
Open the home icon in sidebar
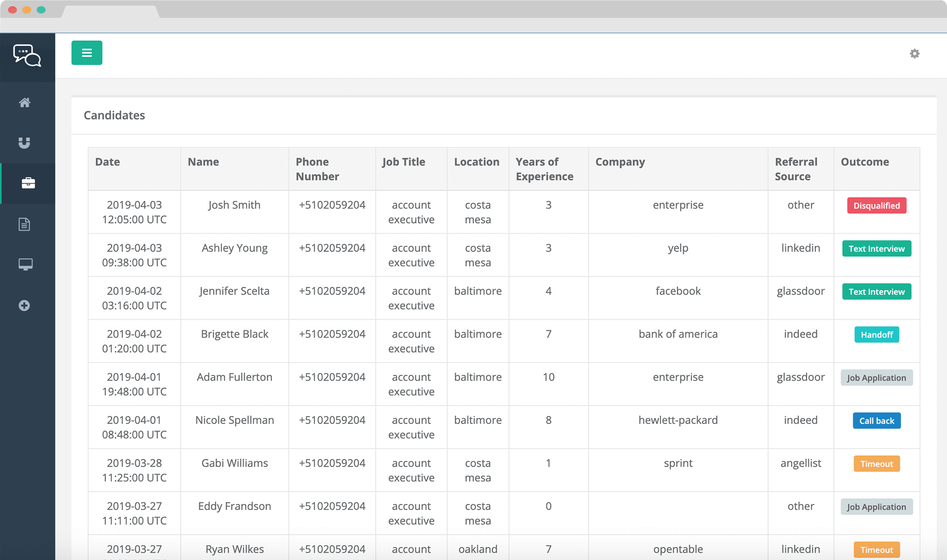(25, 103)
